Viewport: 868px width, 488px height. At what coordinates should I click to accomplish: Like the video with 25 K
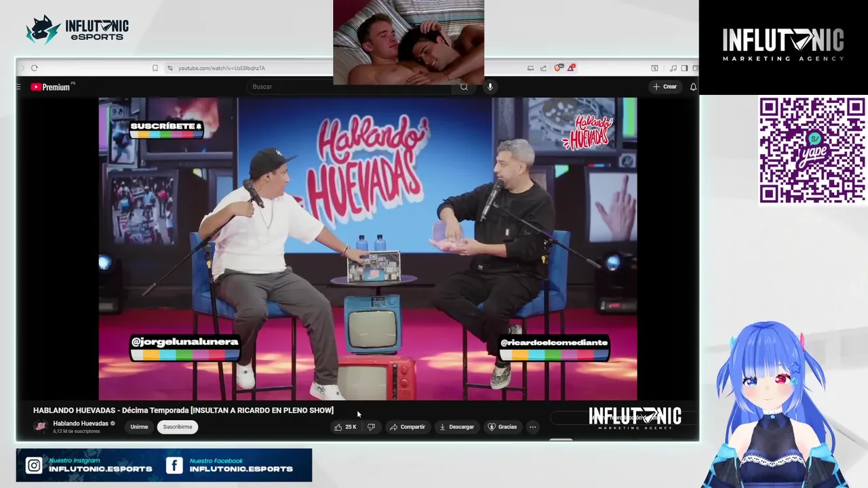[x=346, y=427]
